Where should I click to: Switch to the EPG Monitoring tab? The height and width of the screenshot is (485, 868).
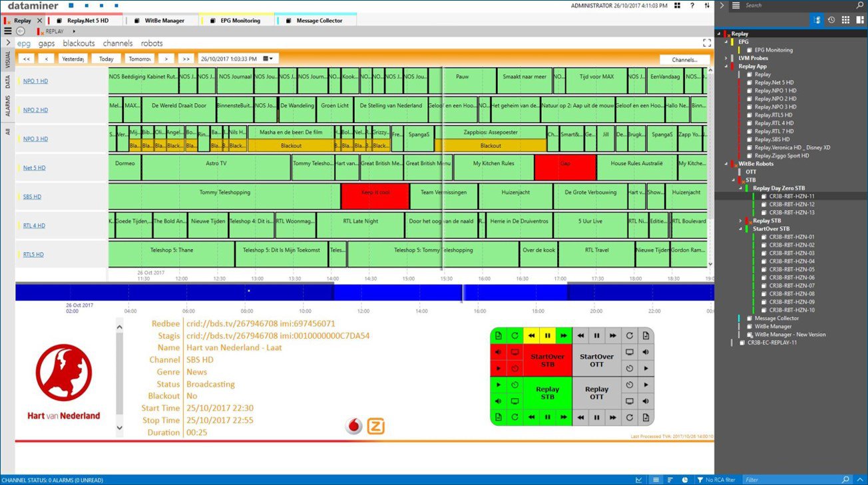coord(236,21)
